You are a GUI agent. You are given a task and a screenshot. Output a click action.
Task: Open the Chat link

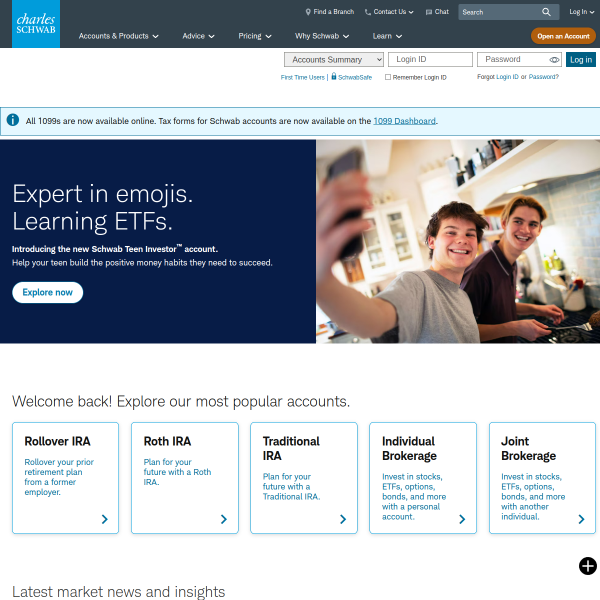tap(437, 12)
